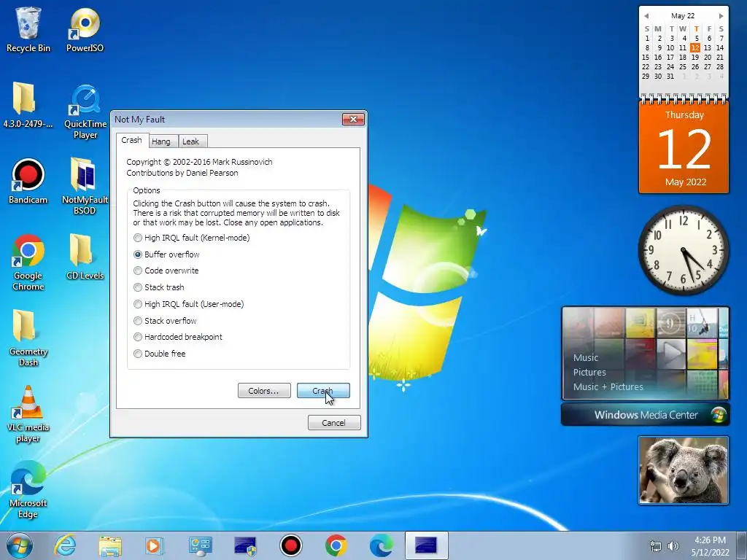747x560 pixels.
Task: Click the network icon in system tray
Action: pos(656,546)
